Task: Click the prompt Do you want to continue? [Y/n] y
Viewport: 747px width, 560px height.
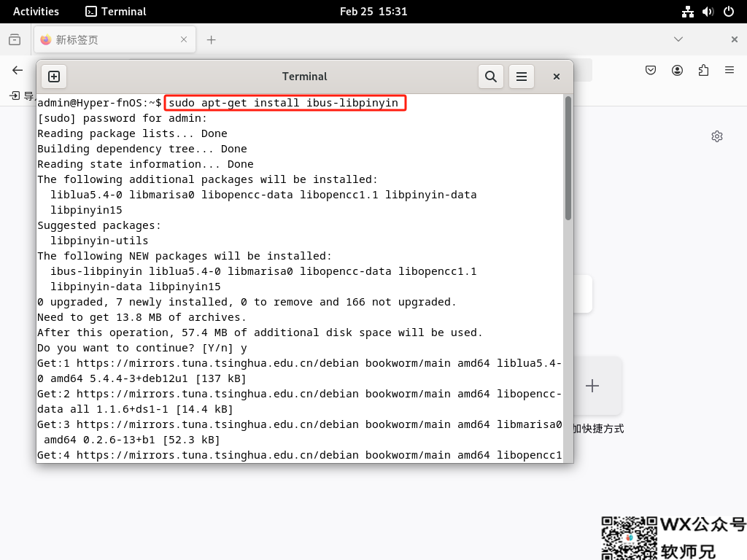Action: (x=142, y=348)
